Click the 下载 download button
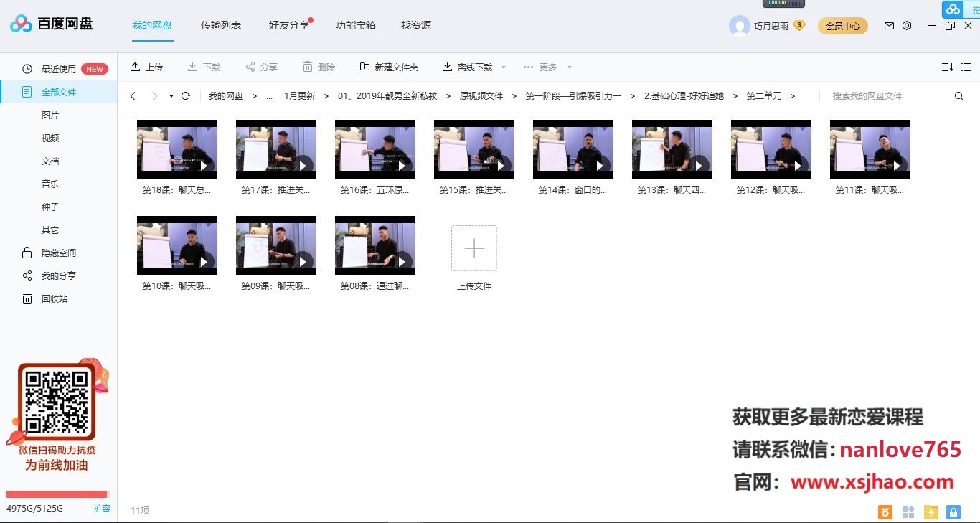 point(204,67)
